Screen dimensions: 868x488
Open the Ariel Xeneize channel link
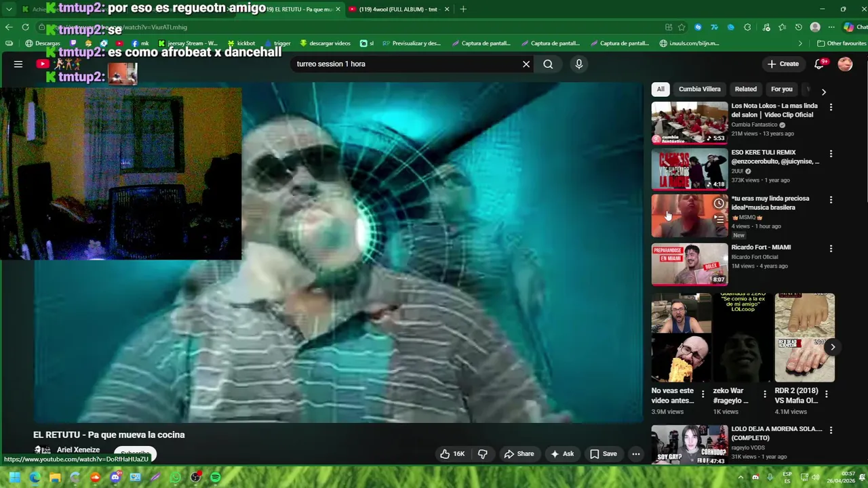(78, 450)
